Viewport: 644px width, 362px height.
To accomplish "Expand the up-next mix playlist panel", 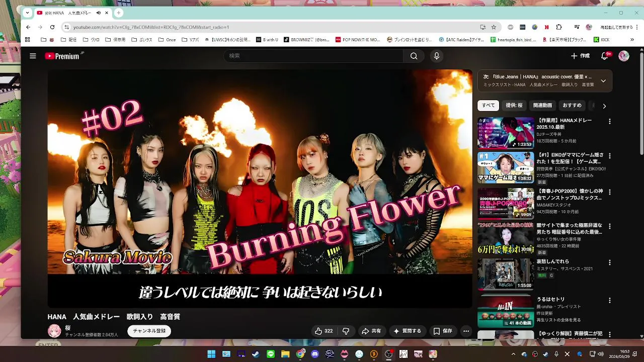I will [603, 81].
